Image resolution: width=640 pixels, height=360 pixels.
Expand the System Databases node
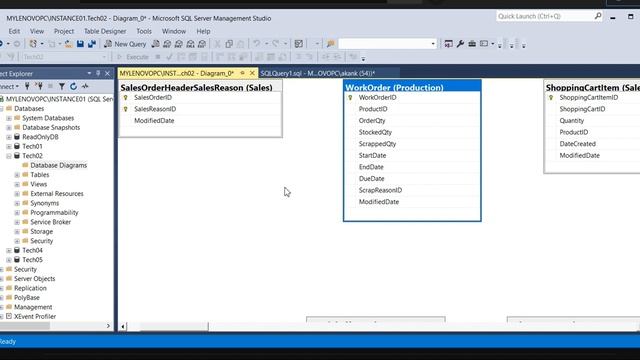point(9,118)
